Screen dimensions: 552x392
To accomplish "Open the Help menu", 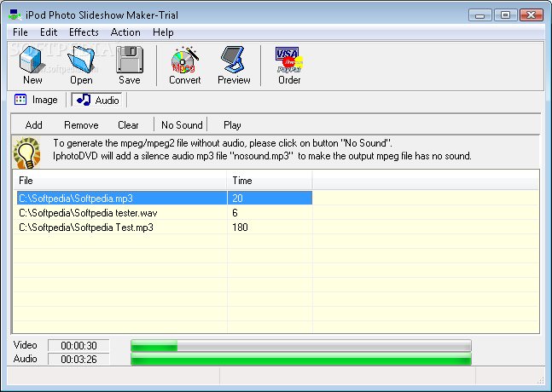I will click(x=163, y=32).
